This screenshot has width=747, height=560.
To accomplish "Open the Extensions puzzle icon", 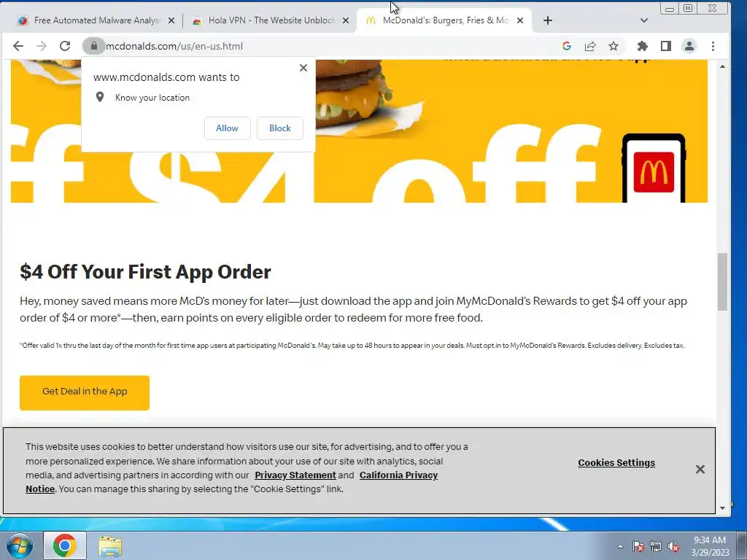I will coord(643,46).
